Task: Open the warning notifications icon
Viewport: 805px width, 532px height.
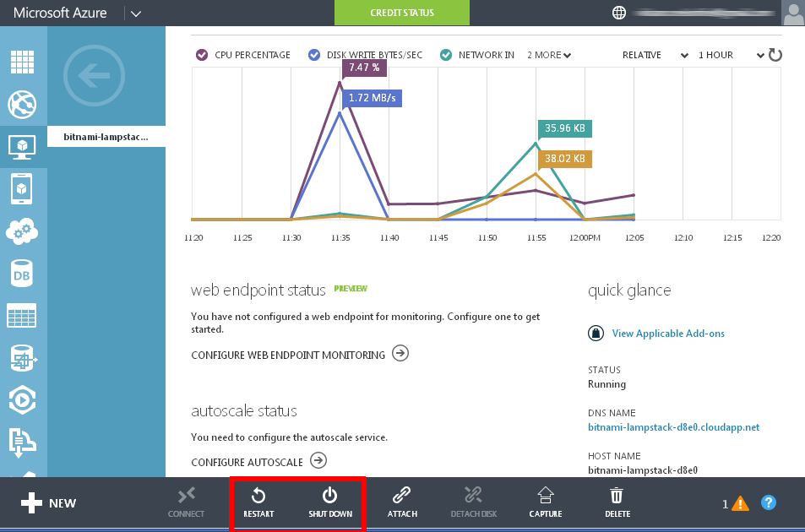Action: (740, 504)
